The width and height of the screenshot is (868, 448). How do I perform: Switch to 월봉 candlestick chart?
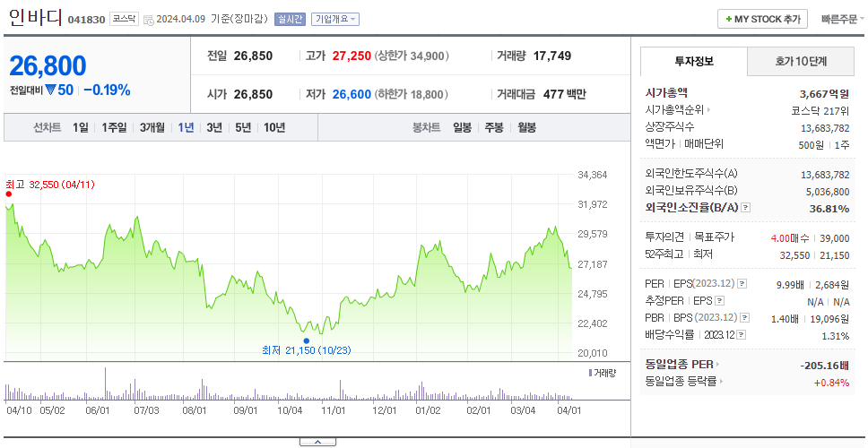coord(527,128)
